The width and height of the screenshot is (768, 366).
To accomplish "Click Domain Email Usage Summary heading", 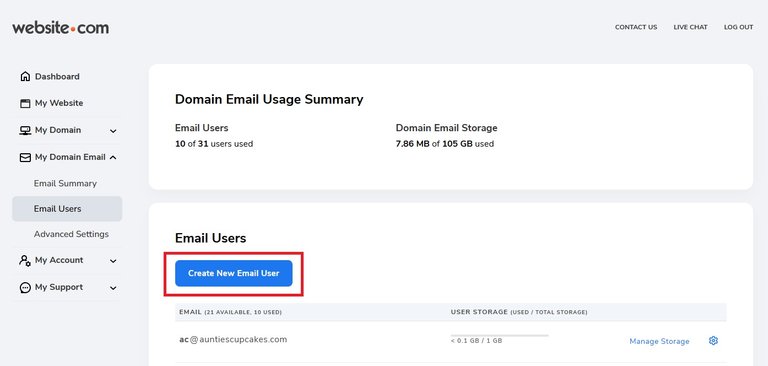I will pyautogui.click(x=269, y=99).
